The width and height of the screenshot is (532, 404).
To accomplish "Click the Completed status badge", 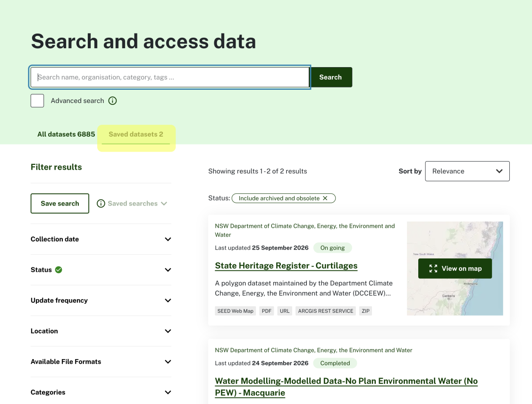I will 335,363.
